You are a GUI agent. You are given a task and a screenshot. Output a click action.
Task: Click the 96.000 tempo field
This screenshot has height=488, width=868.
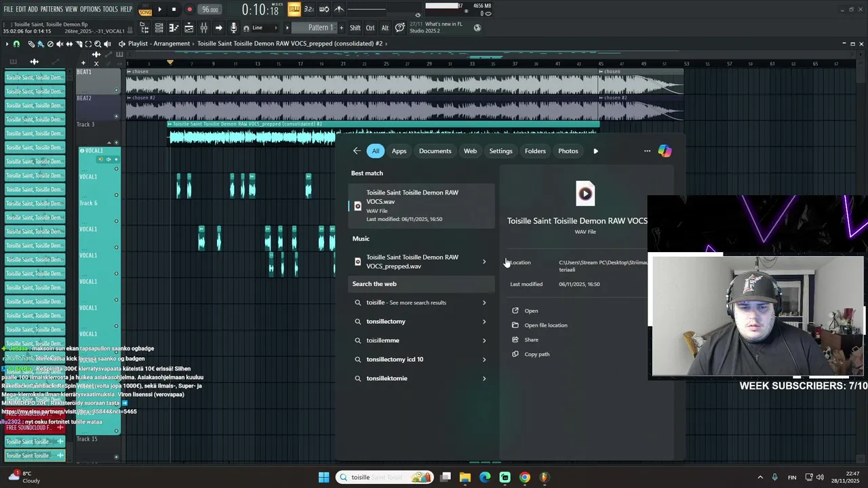[x=210, y=9]
